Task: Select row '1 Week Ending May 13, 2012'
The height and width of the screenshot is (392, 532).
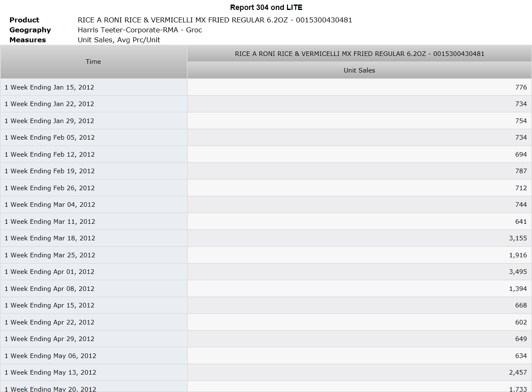Action: click(x=266, y=373)
